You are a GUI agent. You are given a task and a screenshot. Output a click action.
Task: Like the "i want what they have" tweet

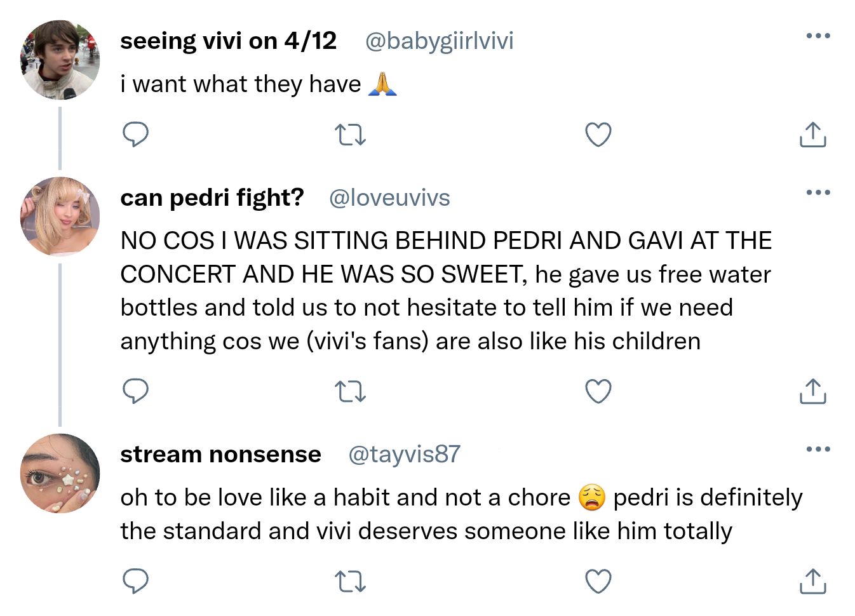click(x=598, y=135)
